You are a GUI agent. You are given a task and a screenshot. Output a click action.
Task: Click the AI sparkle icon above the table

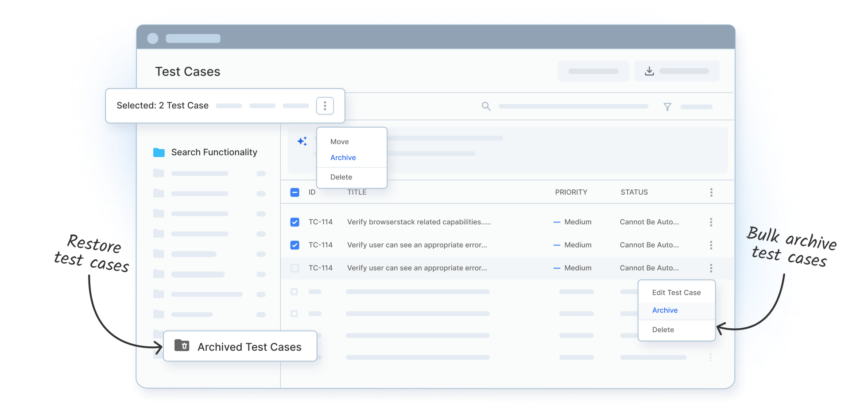click(x=302, y=141)
